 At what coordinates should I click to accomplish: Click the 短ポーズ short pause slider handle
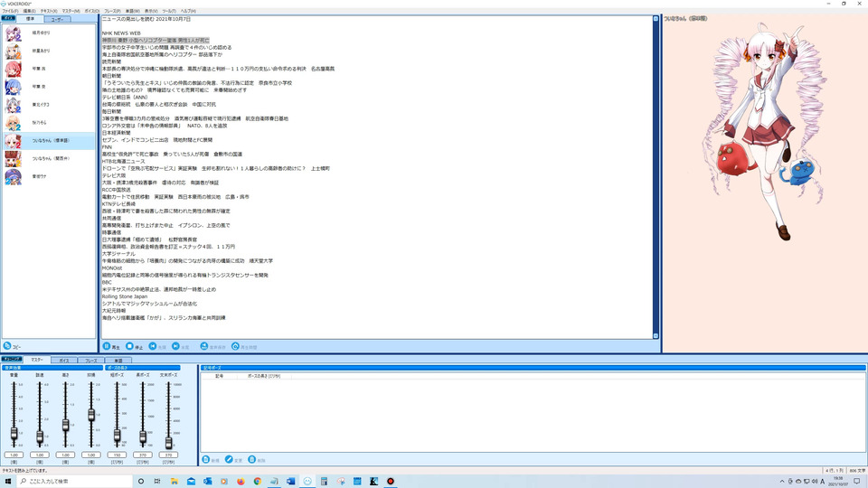pos(117,436)
